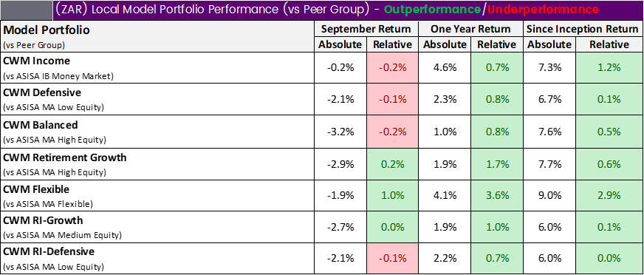The height and width of the screenshot is (275, 644).
Task: Select the CWM Defensive portfolio name cell
Action: (157, 100)
